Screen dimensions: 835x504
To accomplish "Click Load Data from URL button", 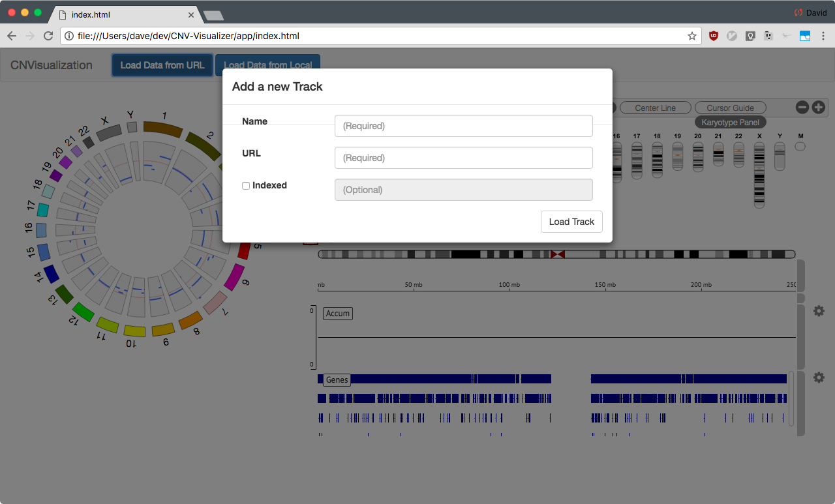I will pos(162,65).
